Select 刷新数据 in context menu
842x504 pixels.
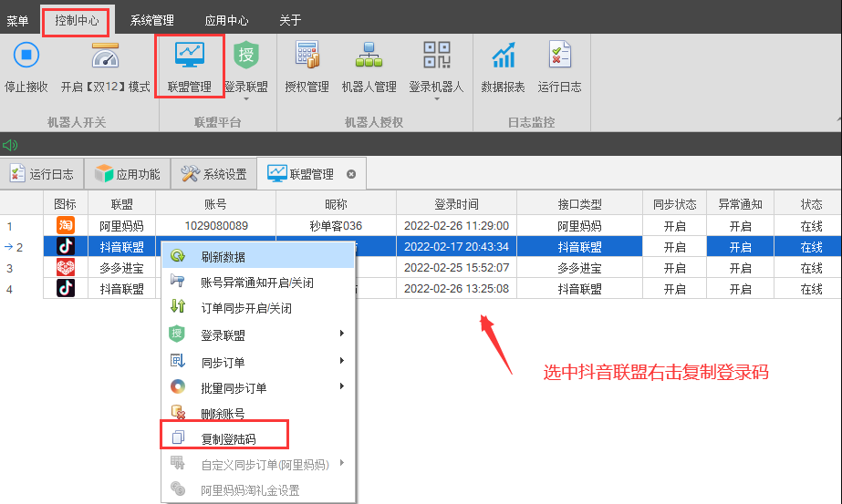[x=258, y=257]
